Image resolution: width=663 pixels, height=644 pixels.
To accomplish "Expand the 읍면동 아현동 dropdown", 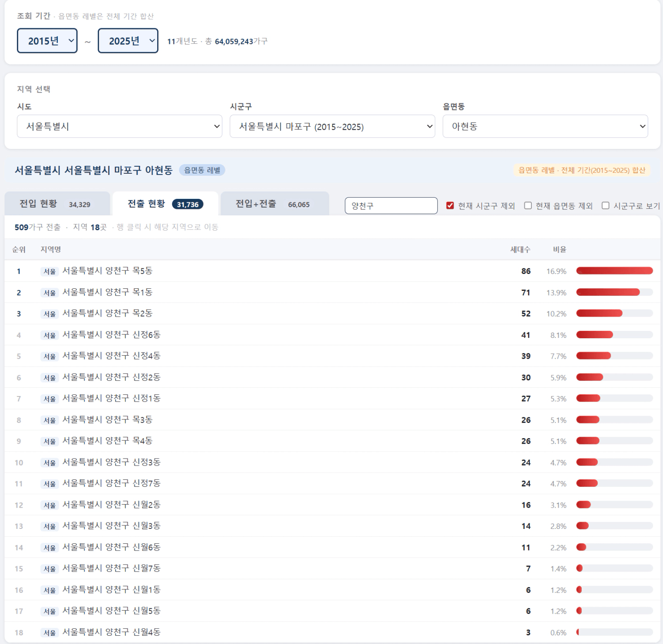I will 545,126.
